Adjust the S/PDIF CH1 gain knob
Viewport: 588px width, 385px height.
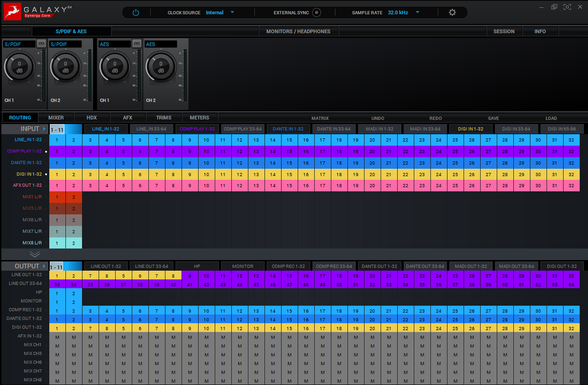[x=19, y=66]
